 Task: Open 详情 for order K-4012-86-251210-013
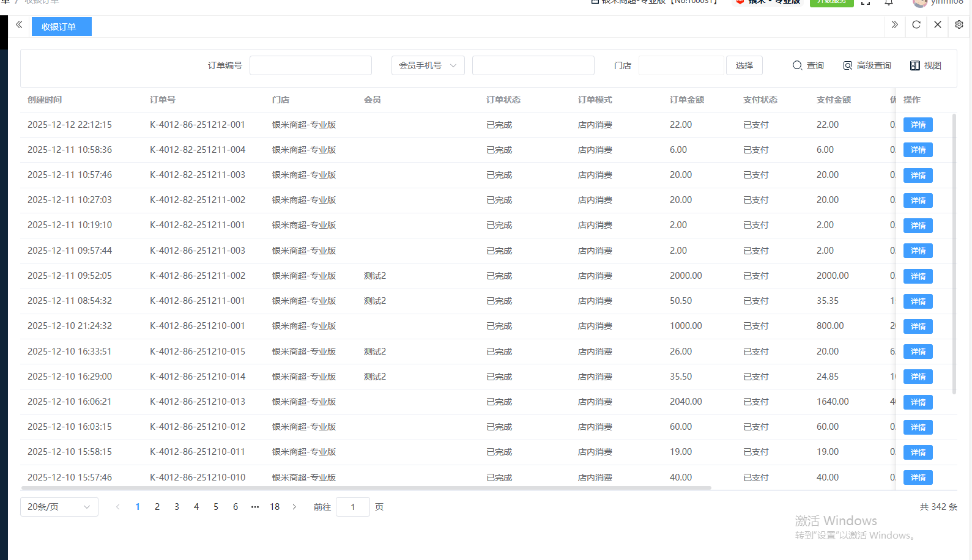click(918, 402)
